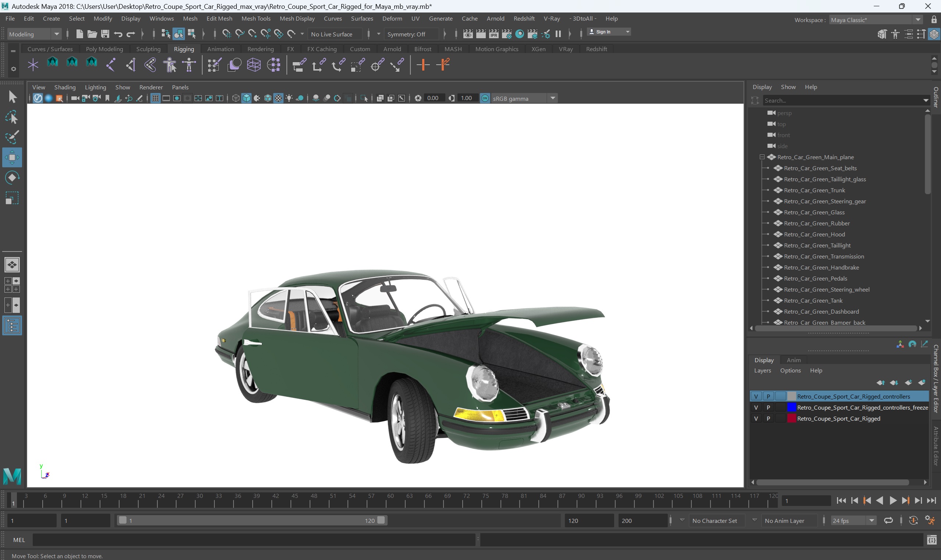Click the Auto keyframe toggle icon
Image resolution: width=941 pixels, height=560 pixels.
[913, 520]
